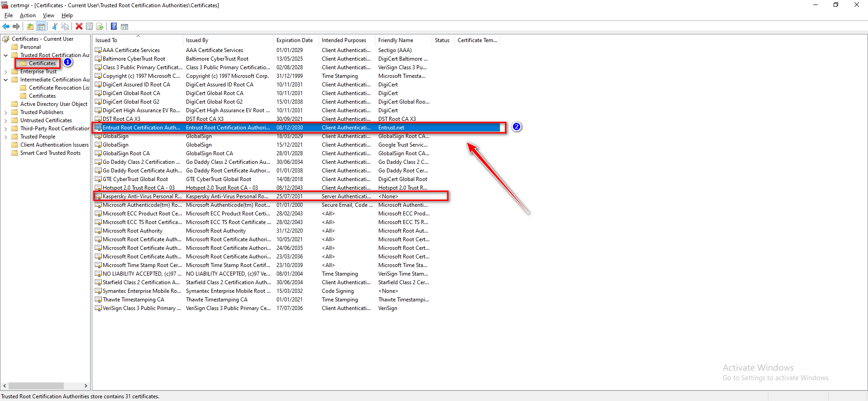Click the Show/Hide Action Pane toolbar icon
868x401 pixels.
(x=124, y=26)
